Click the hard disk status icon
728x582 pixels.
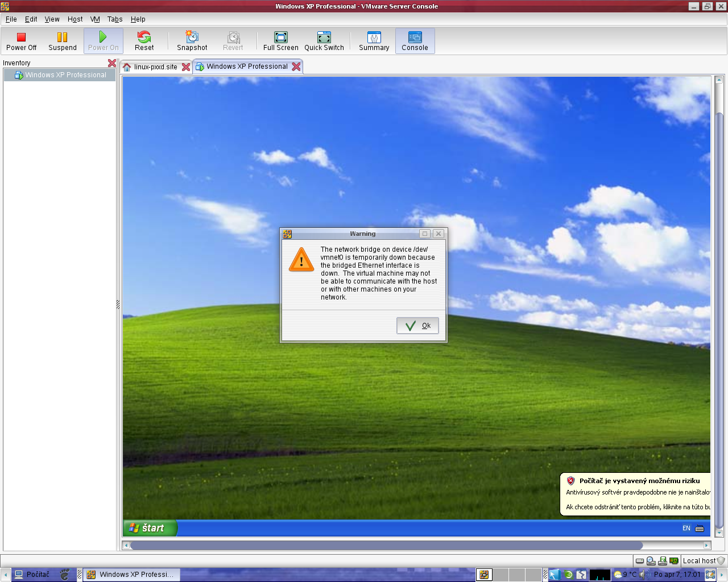pos(640,561)
